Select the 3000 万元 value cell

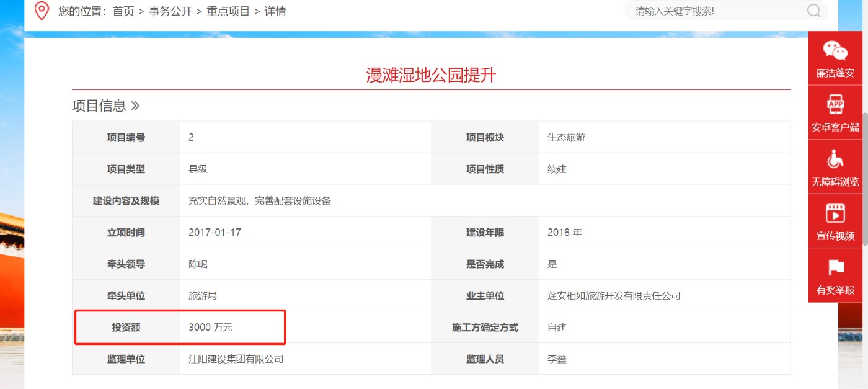[x=211, y=327]
